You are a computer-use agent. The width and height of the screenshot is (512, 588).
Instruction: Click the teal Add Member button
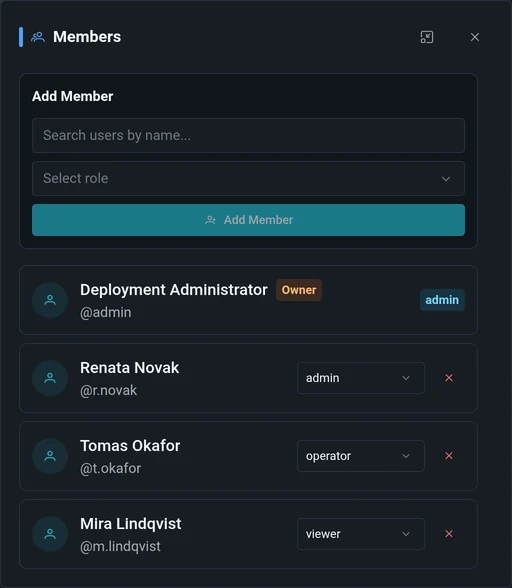(x=248, y=220)
